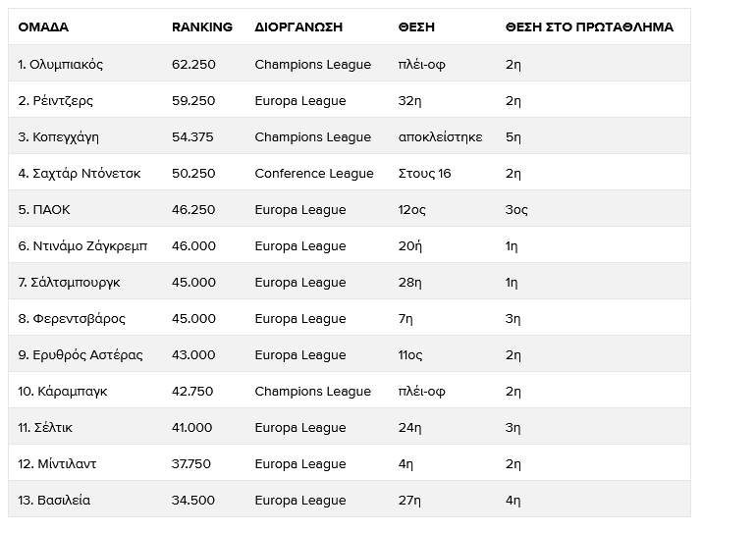Viewport: 756px width, 533px height.
Task: Click the αποκλείστηκε status cell
Action: pos(440,137)
